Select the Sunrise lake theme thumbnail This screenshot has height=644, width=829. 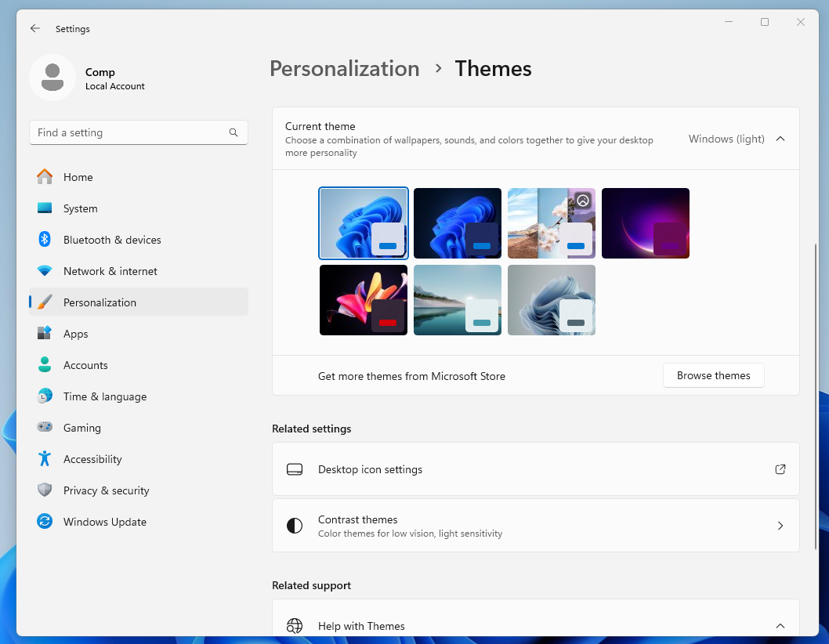458,300
